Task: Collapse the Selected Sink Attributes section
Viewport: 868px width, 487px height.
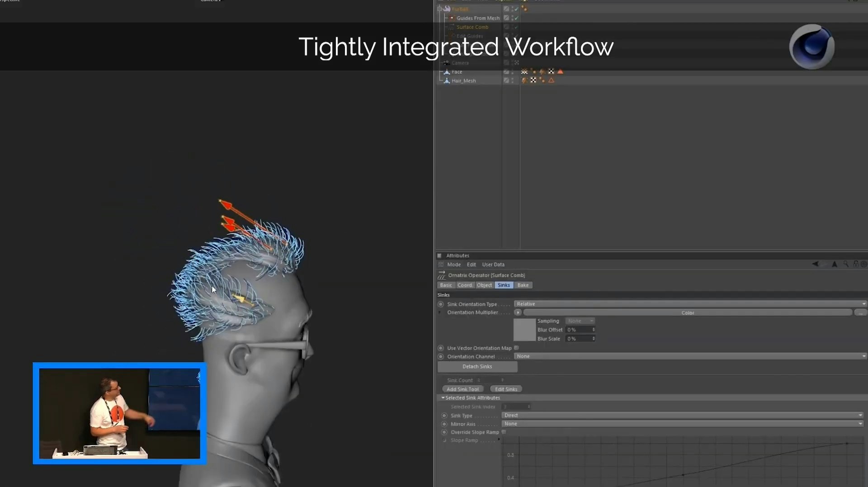Action: [443, 398]
